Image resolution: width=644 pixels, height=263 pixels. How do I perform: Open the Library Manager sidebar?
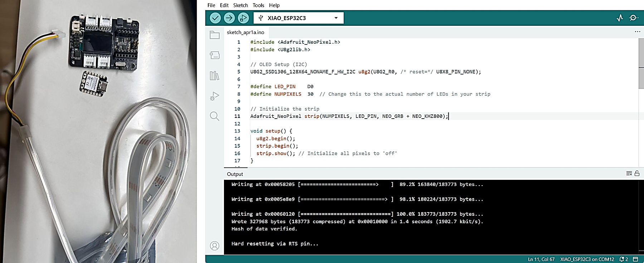(215, 76)
